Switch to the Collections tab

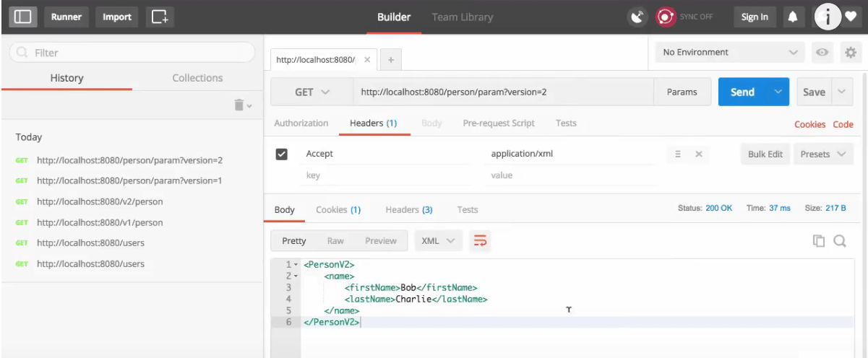pyautogui.click(x=197, y=78)
